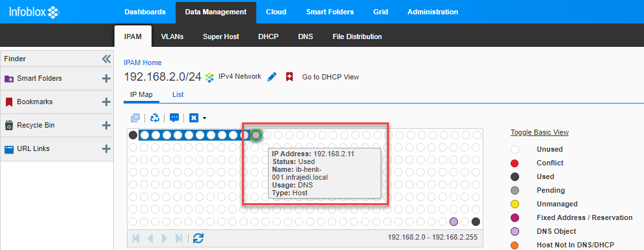This screenshot has width=644, height=250.
Task: Open URL Links in Finder panel
Action: pyautogui.click(x=33, y=148)
